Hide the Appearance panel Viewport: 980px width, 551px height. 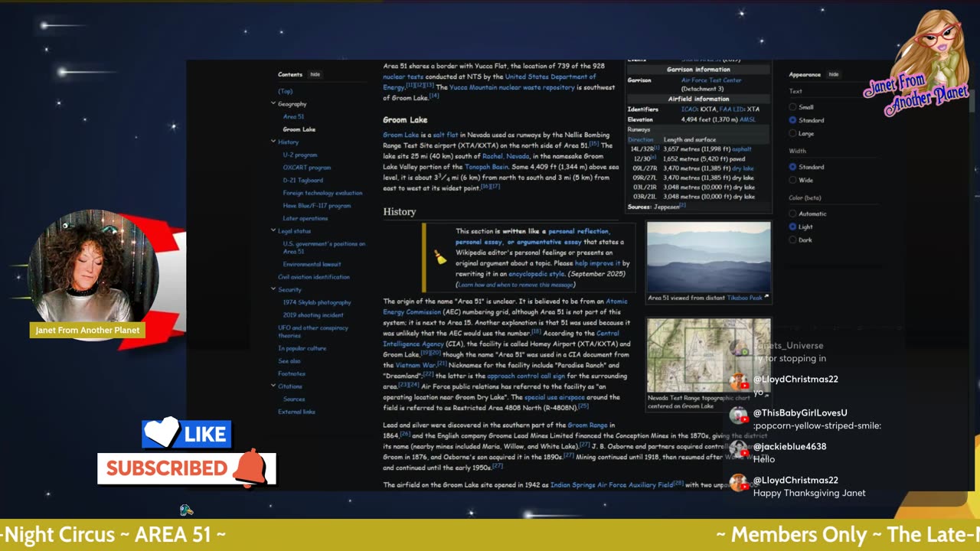tap(834, 74)
